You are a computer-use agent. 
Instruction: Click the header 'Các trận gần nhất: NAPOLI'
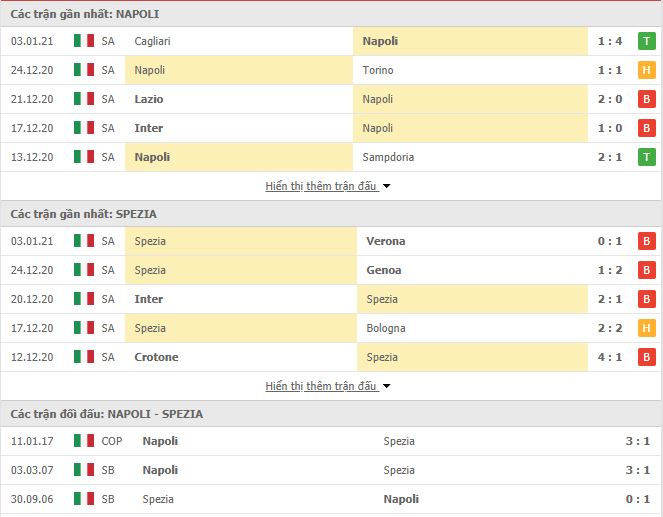coord(85,14)
